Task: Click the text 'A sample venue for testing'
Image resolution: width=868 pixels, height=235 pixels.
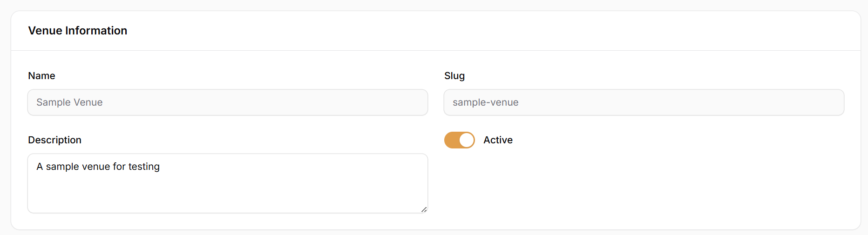Action: [98, 167]
